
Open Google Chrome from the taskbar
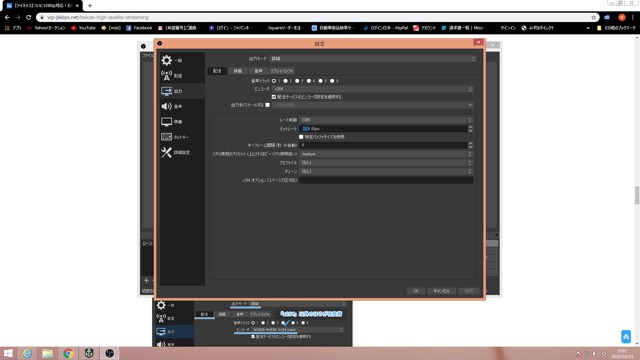point(68,353)
